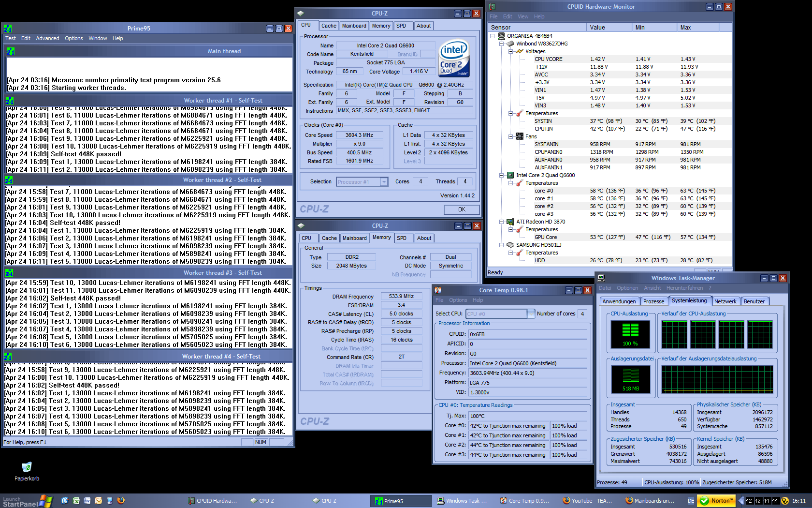Click the DE language indicator in the taskbar
Image resolution: width=812 pixels, height=508 pixels.
[691, 501]
